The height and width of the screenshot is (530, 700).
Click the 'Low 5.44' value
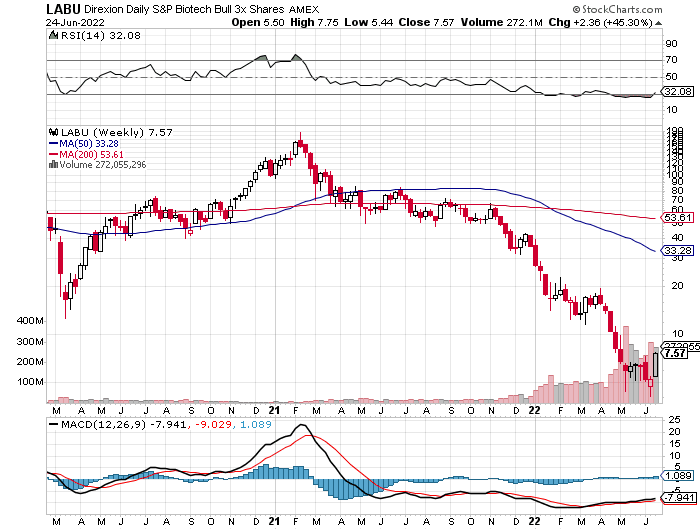(369, 22)
